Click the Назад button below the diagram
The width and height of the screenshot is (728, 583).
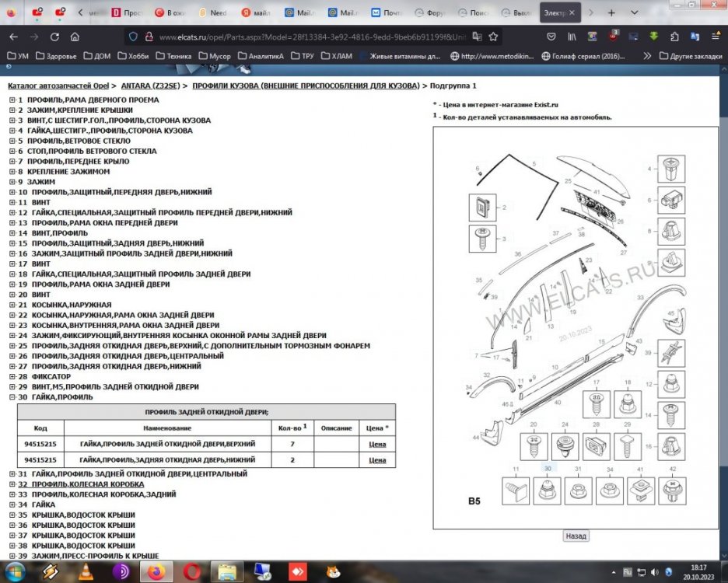(x=576, y=536)
